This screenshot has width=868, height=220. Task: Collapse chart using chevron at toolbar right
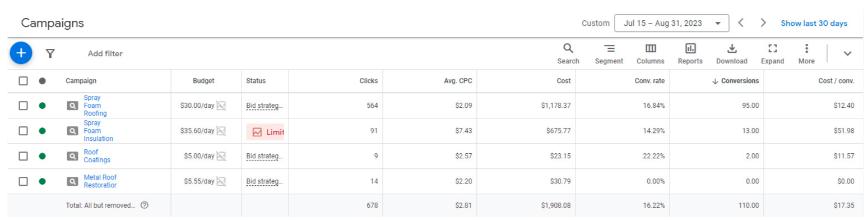pos(848,53)
